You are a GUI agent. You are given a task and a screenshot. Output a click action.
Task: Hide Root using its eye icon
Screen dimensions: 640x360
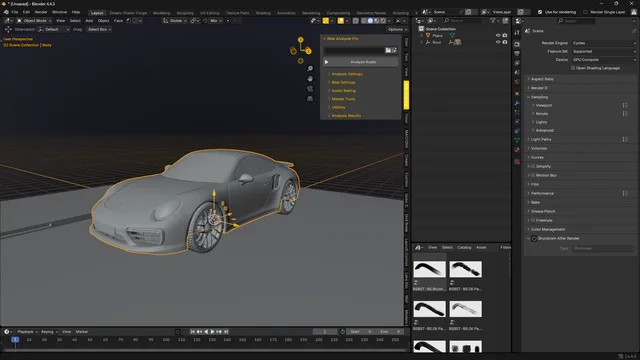click(x=498, y=42)
